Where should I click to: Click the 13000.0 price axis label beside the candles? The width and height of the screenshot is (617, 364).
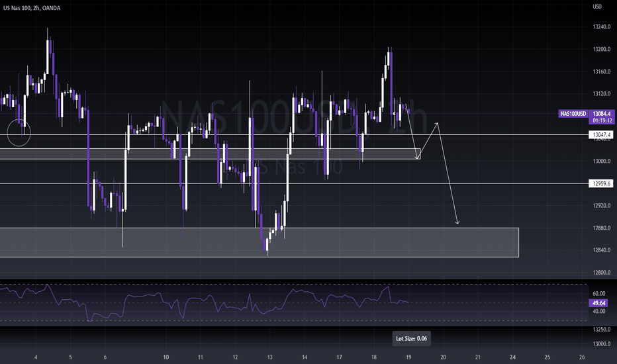[602, 161]
